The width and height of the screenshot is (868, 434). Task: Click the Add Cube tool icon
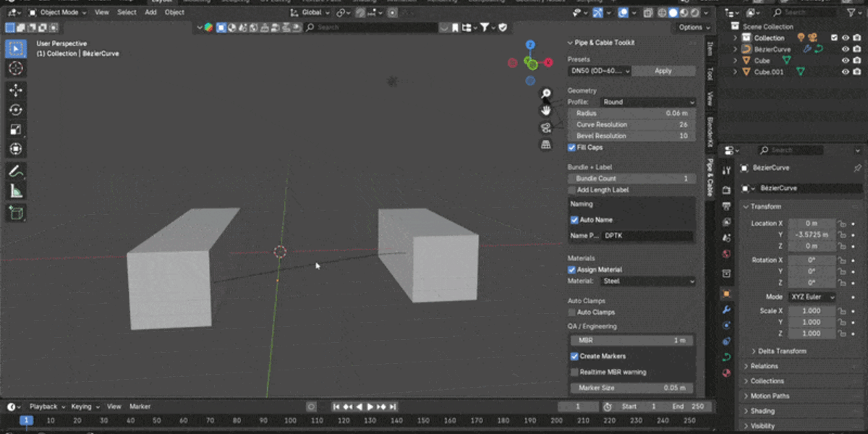[16, 213]
